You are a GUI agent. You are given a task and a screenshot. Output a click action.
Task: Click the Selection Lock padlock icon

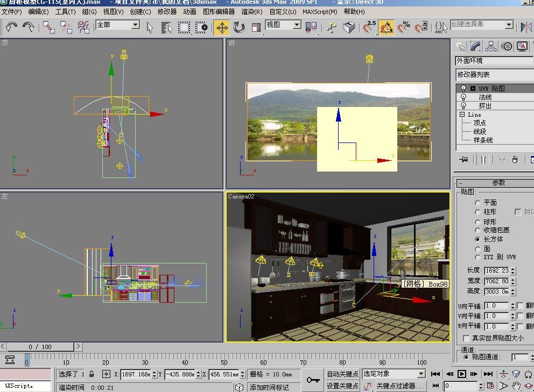pos(92,374)
